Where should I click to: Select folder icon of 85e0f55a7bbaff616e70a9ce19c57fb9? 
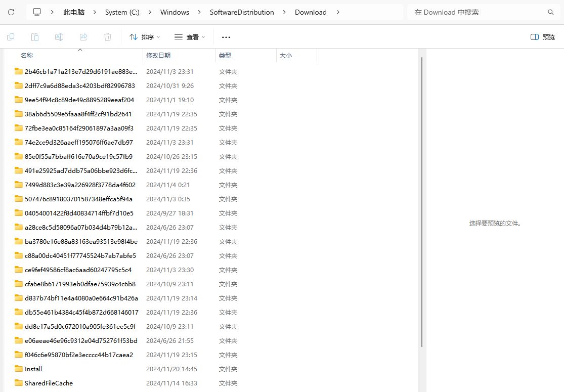point(19,156)
